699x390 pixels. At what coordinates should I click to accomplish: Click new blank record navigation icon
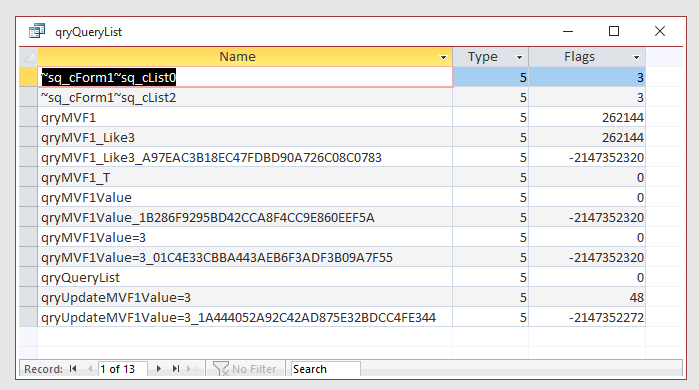192,369
